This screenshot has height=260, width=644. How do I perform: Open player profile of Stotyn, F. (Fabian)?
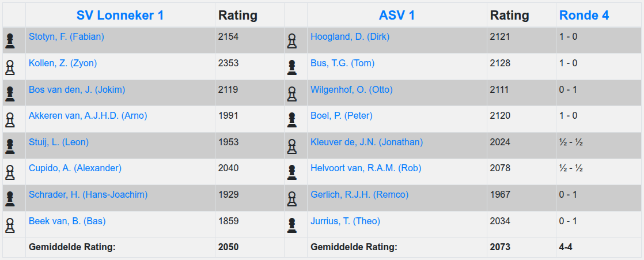(x=66, y=37)
